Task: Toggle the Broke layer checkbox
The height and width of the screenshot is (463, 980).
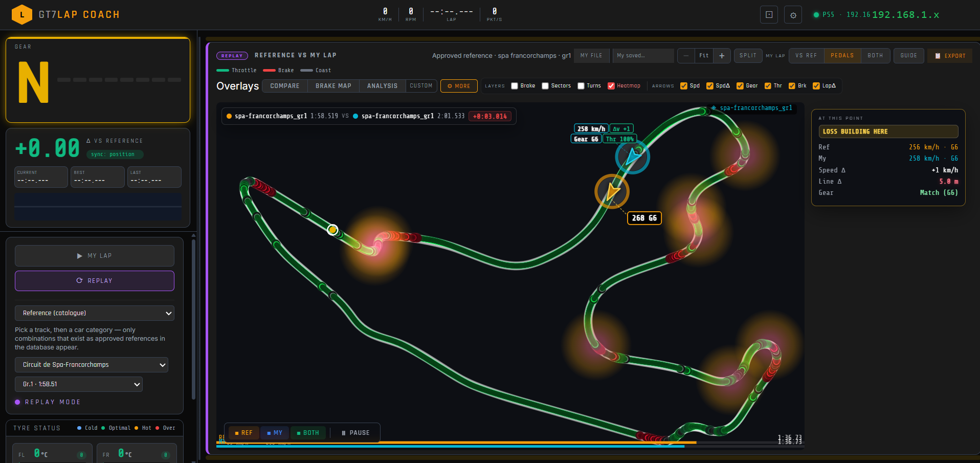Action: 515,86
